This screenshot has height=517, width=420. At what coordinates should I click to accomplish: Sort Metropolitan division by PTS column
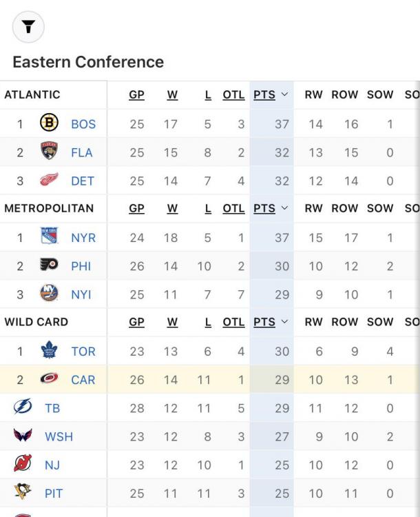[x=269, y=208]
